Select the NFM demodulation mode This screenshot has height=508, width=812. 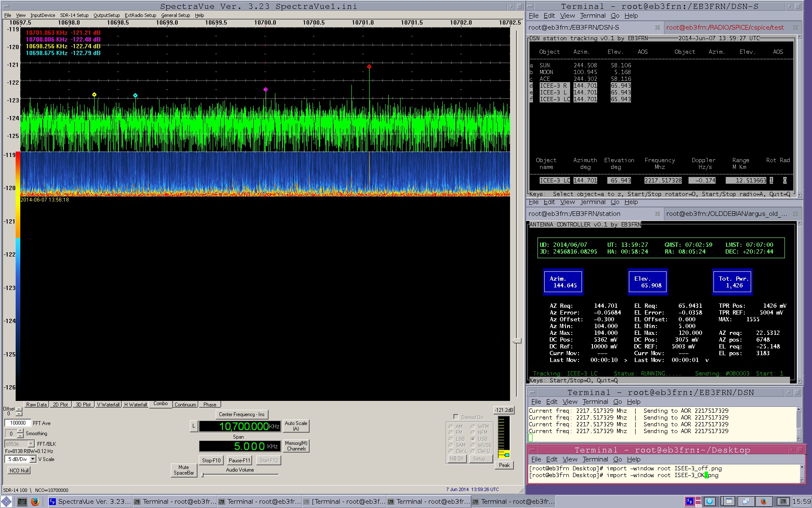click(x=473, y=433)
